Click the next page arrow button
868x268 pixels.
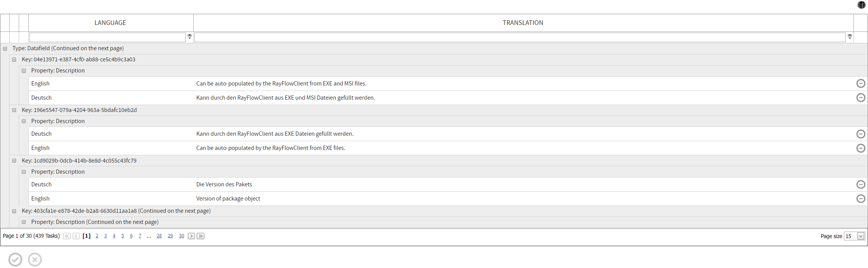pyautogui.click(x=191, y=236)
